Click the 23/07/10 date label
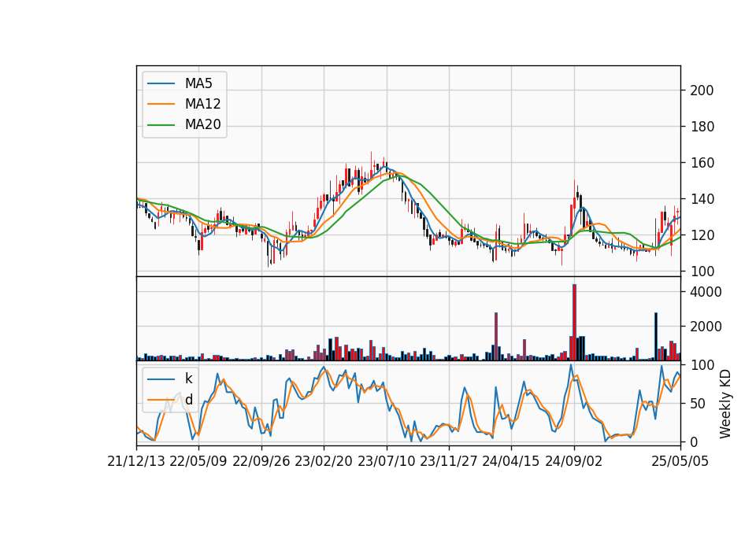 pos(386,462)
